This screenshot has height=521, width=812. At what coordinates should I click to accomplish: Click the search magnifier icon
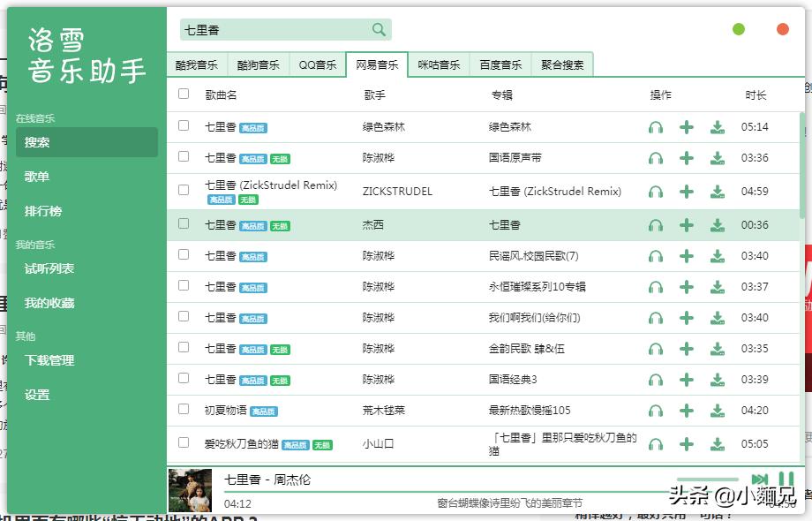click(x=378, y=29)
